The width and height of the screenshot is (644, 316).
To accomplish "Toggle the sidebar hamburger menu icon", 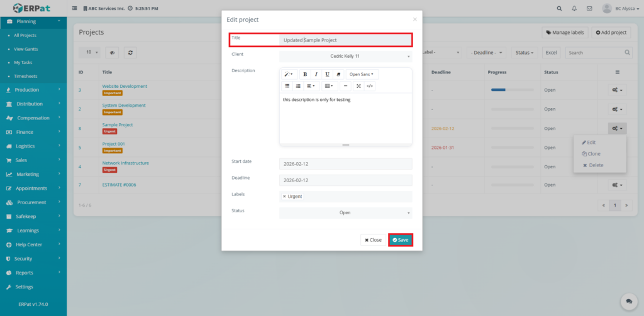I will click(75, 8).
